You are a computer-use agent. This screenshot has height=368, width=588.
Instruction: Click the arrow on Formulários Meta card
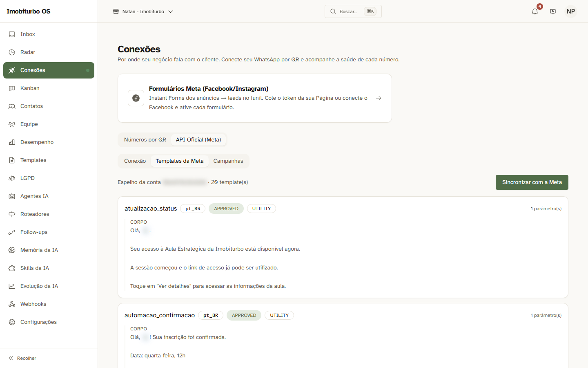tap(379, 98)
